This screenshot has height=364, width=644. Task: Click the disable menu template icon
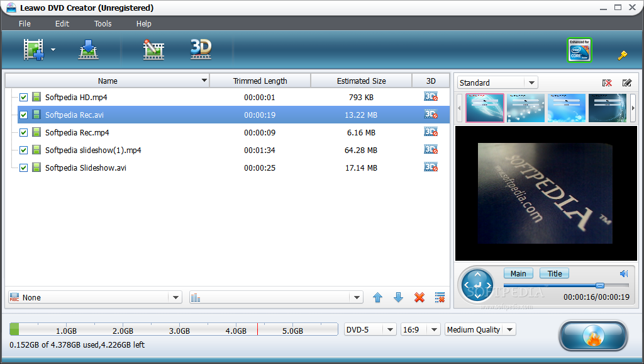coord(607,82)
